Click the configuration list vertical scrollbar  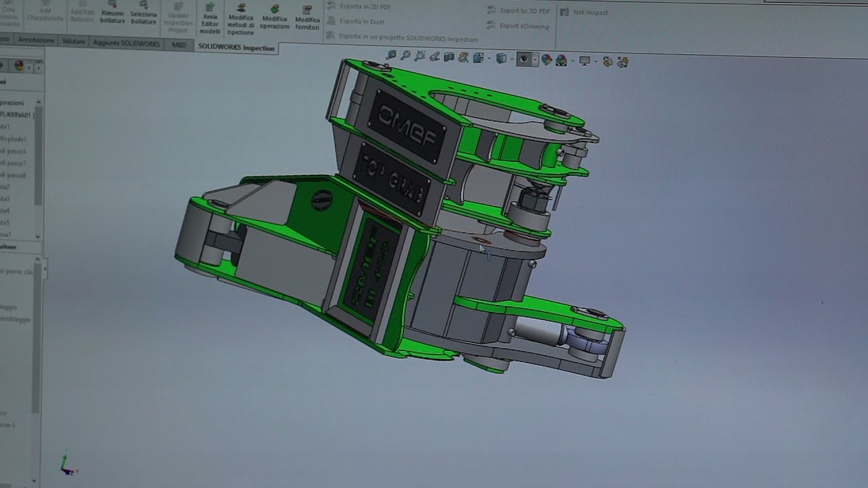pos(38,156)
